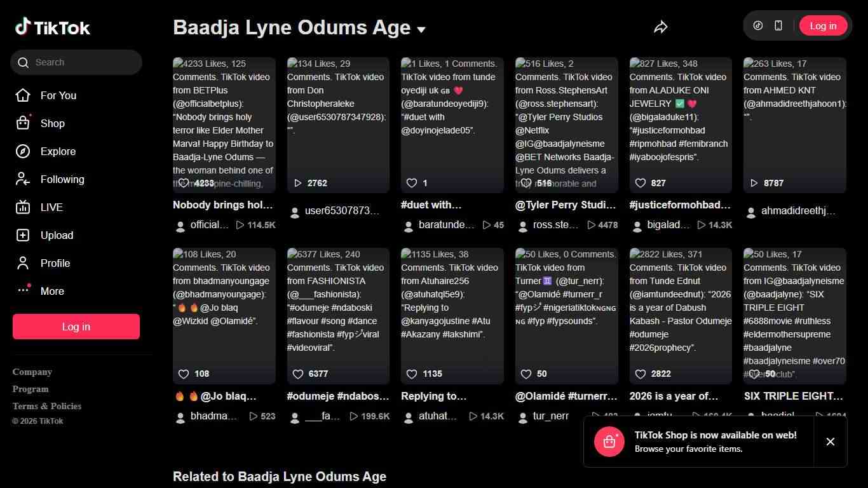The width and height of the screenshot is (868, 488).
Task: Select the LIVE icon in the sidebar
Action: pyautogui.click(x=23, y=207)
